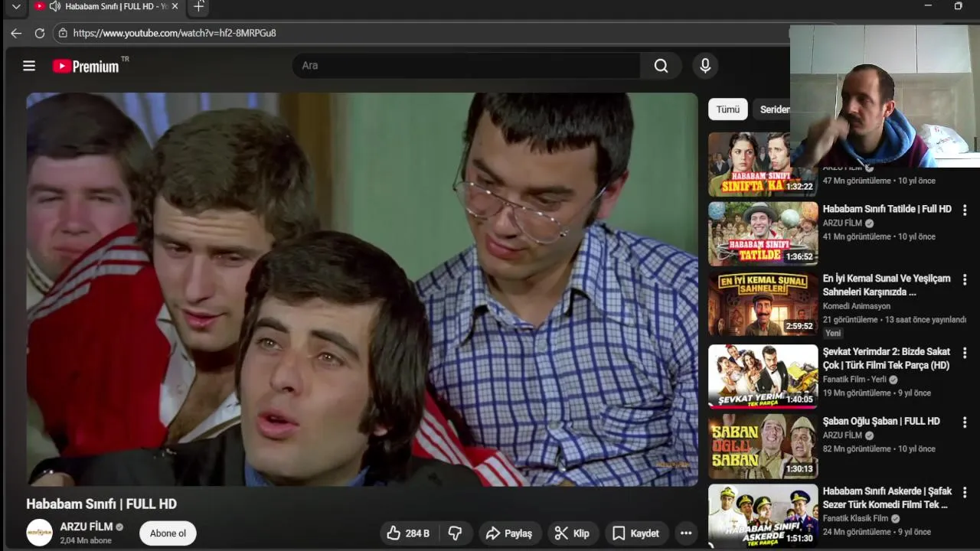Image resolution: width=980 pixels, height=551 pixels.
Task: Open the Şaban Oğlu Şaban thumbnail
Action: click(x=763, y=446)
